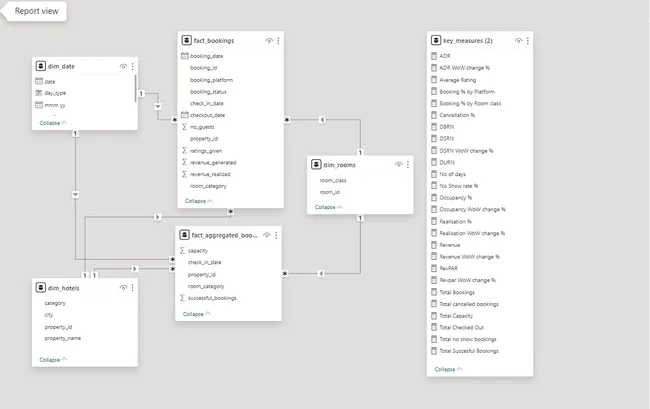Toggle visibility eye of fact_aggregated_bookings table
Screen dimensions: 650x409
[x=267, y=235]
